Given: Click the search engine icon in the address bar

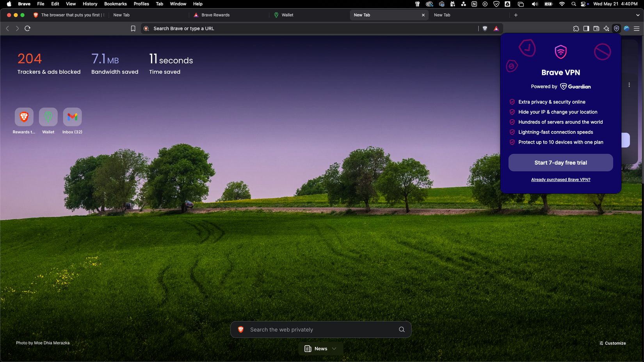Looking at the screenshot, I should click(146, 28).
